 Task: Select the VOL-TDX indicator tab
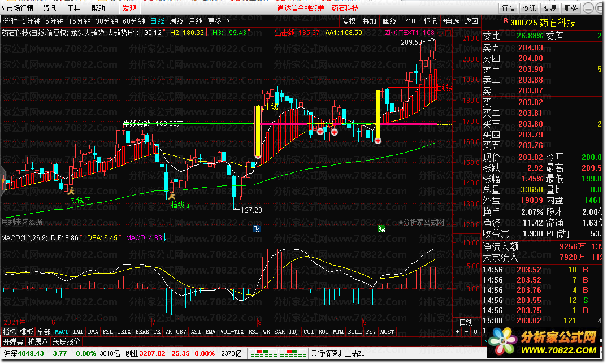tap(232, 332)
